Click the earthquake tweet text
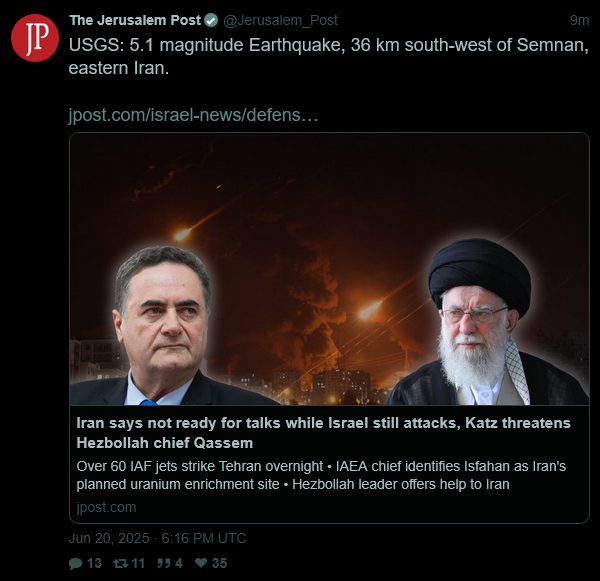The image size is (600, 581). (328, 57)
